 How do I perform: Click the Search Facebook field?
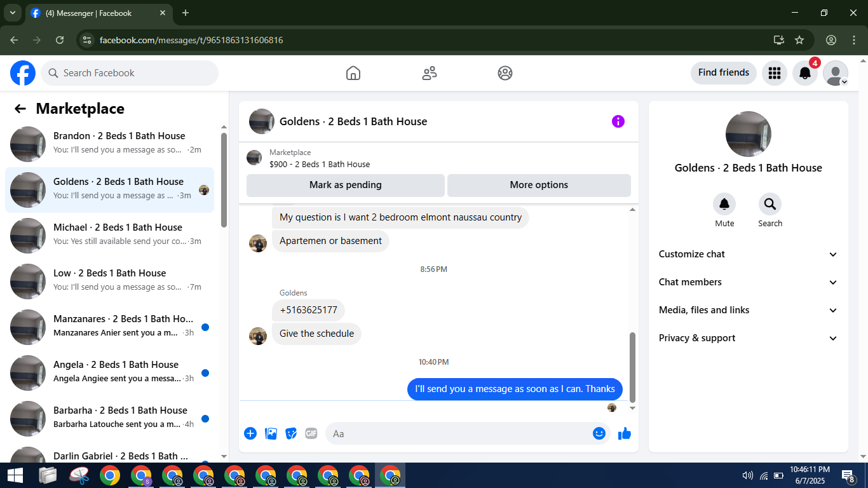[x=130, y=73]
